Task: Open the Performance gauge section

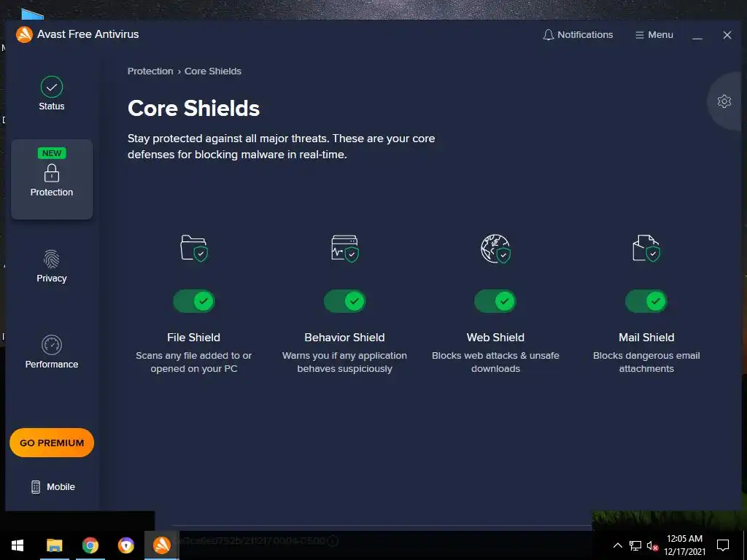Action: (52, 352)
